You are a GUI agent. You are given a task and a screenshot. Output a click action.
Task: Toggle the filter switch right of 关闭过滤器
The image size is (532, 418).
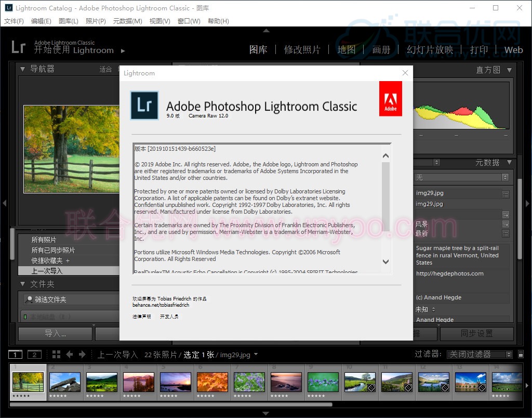[521, 355]
